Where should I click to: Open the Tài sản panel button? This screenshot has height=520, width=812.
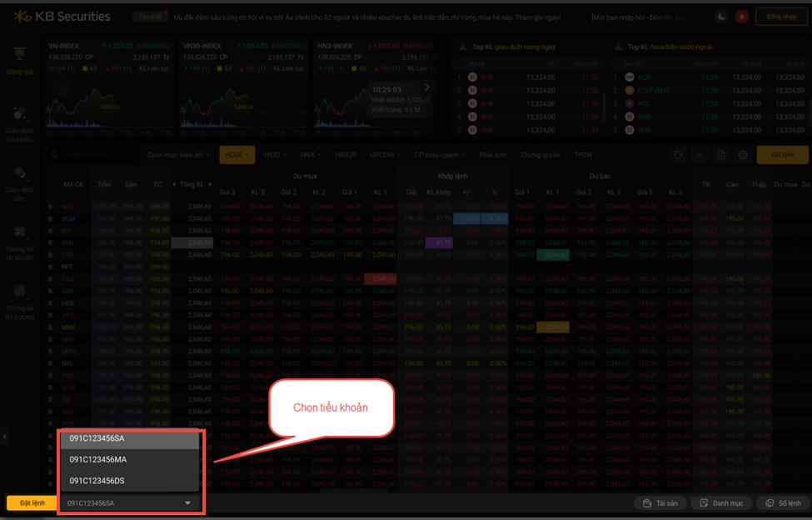tap(660, 502)
